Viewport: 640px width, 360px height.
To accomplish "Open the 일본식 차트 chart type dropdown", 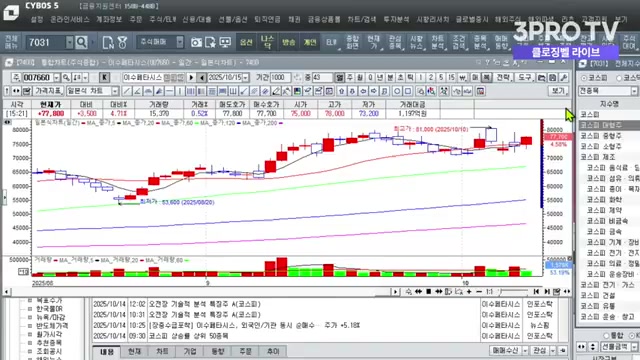I will coord(115,91).
